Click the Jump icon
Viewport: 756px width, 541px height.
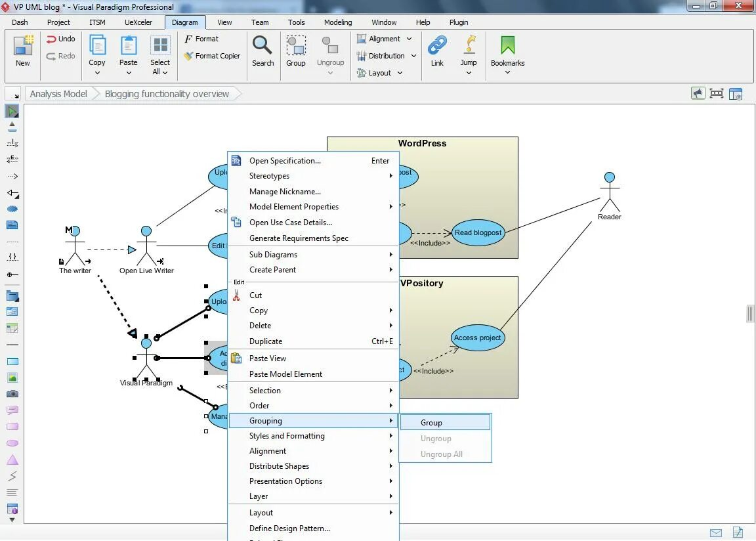(x=469, y=45)
